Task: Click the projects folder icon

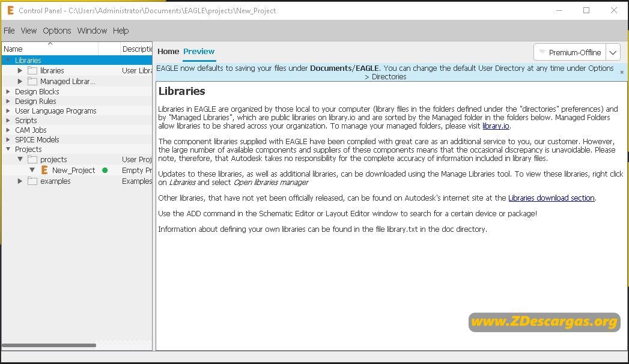Action: [x=32, y=160]
